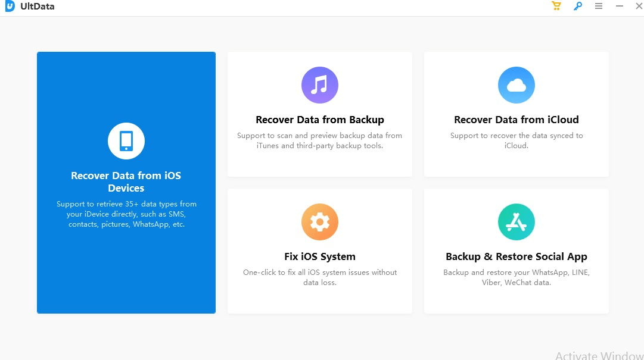Image resolution: width=644 pixels, height=360 pixels.
Task: Click the key register icon
Action: point(577,6)
